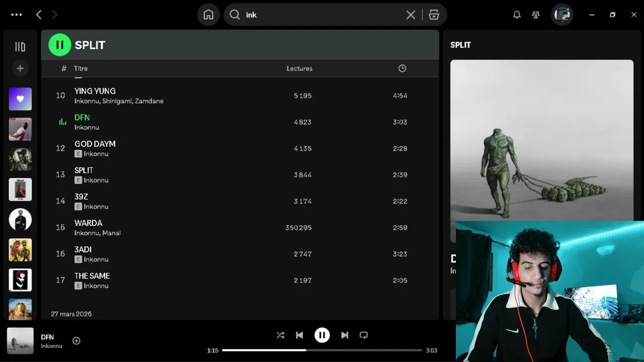Screen dimensions: 644x362
Task: Click now-playing album thumbnail in player bar
Action: tap(20, 341)
